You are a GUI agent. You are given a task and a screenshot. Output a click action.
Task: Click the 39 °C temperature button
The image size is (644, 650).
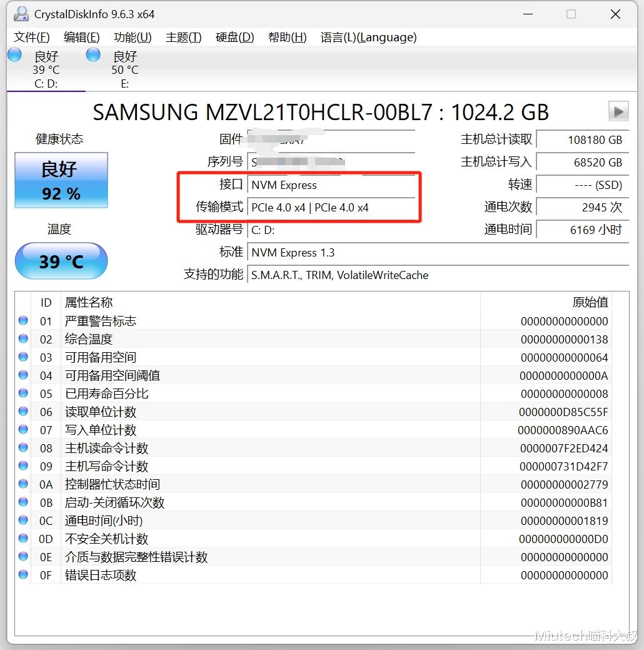61,261
